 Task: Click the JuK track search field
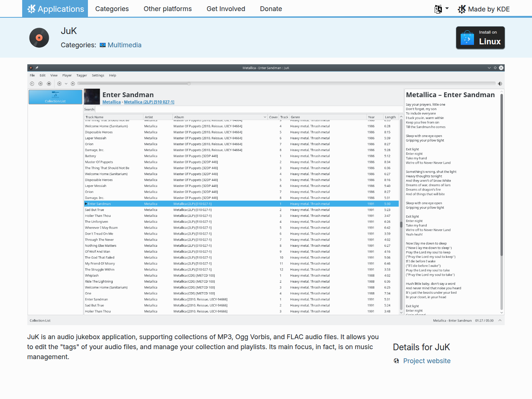tap(249, 109)
